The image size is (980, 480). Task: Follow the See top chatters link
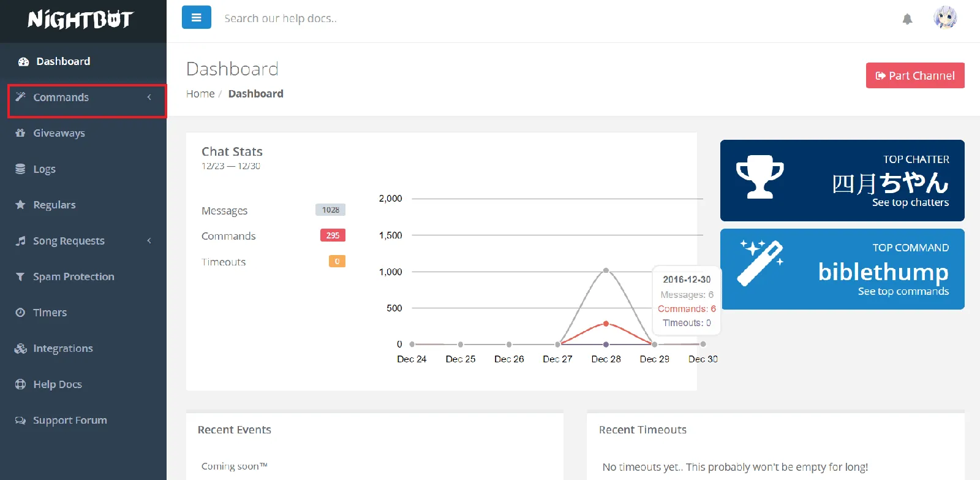(910, 202)
